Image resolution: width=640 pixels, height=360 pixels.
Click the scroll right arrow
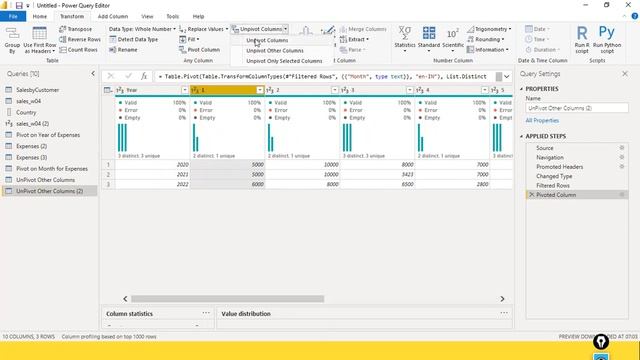pyautogui.click(x=502, y=299)
